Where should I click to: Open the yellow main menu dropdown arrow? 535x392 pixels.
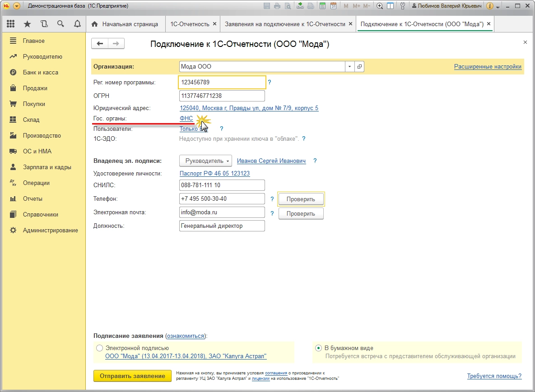17,6
